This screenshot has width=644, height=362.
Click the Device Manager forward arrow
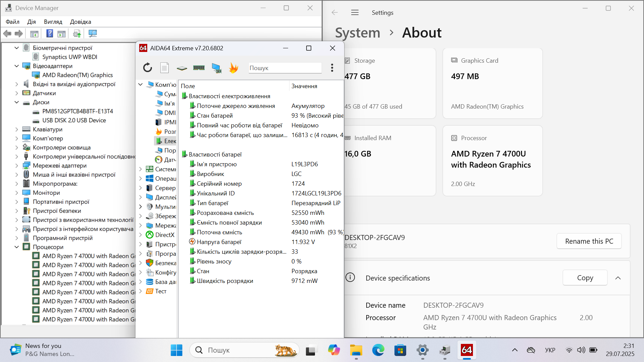(19, 34)
